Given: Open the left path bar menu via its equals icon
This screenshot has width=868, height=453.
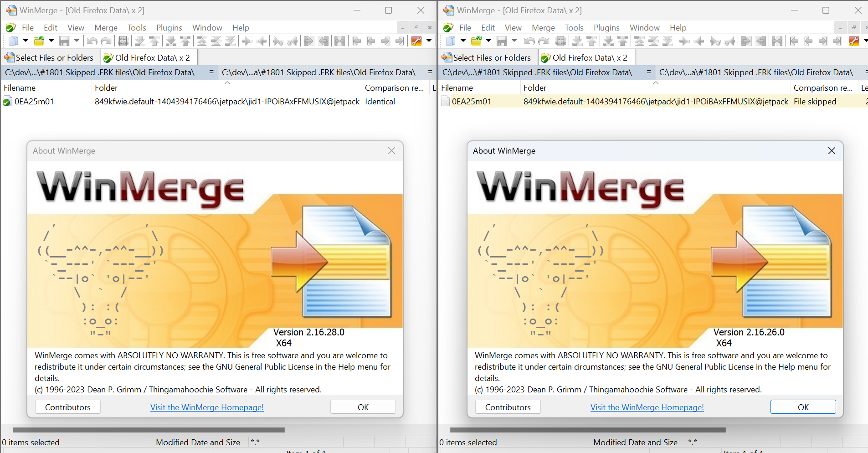Looking at the screenshot, I should [x=211, y=72].
